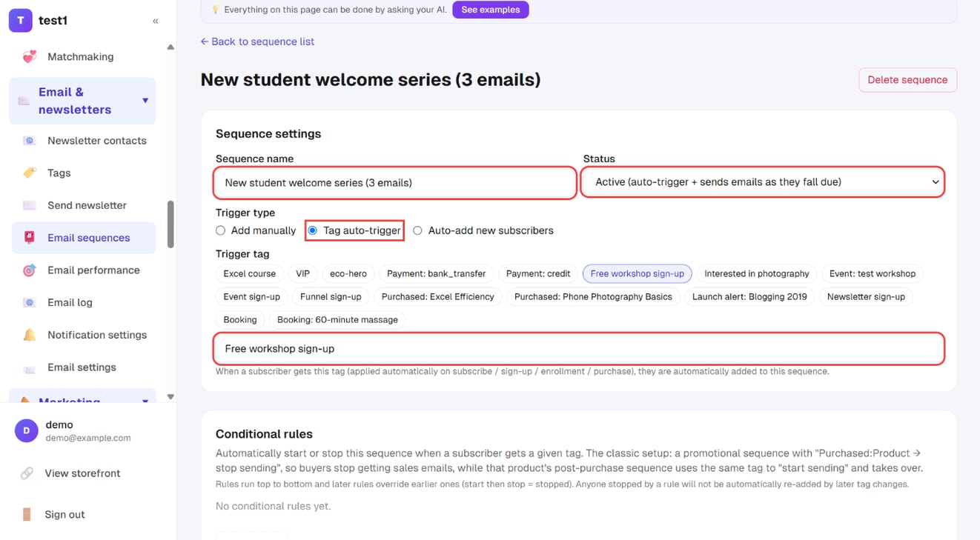The height and width of the screenshot is (540, 980).
Task: Select the Add manually radio button
Action: (220, 230)
